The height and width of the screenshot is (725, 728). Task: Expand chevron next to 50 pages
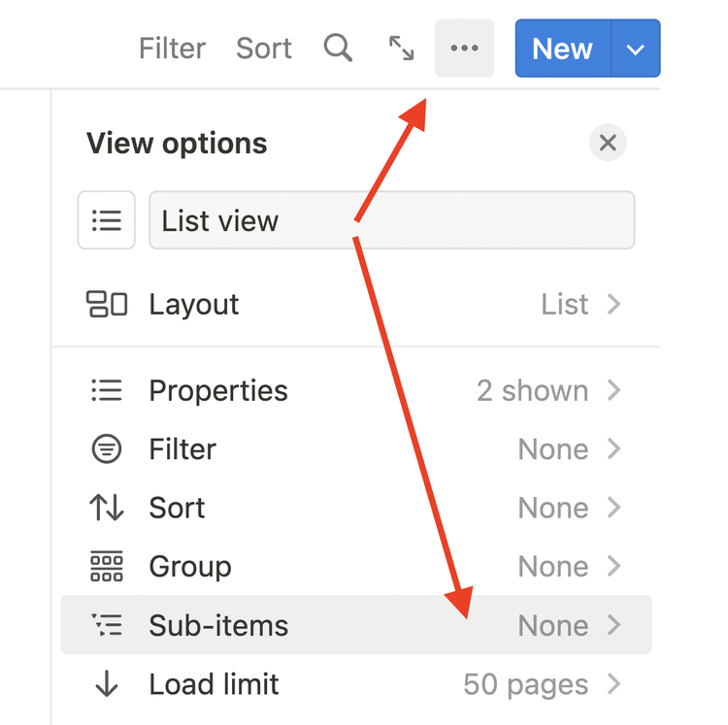(614, 683)
